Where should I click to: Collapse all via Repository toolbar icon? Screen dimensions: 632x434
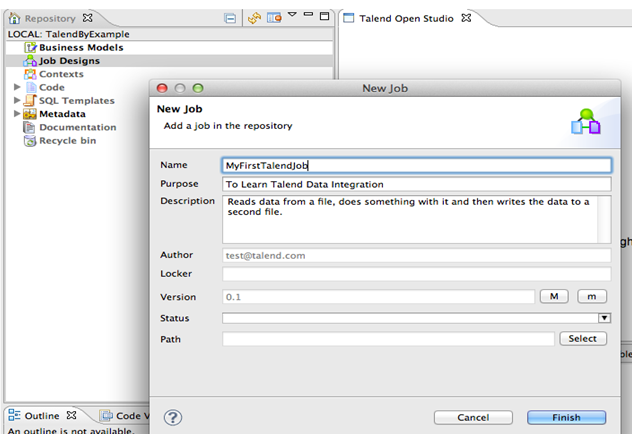click(x=230, y=18)
